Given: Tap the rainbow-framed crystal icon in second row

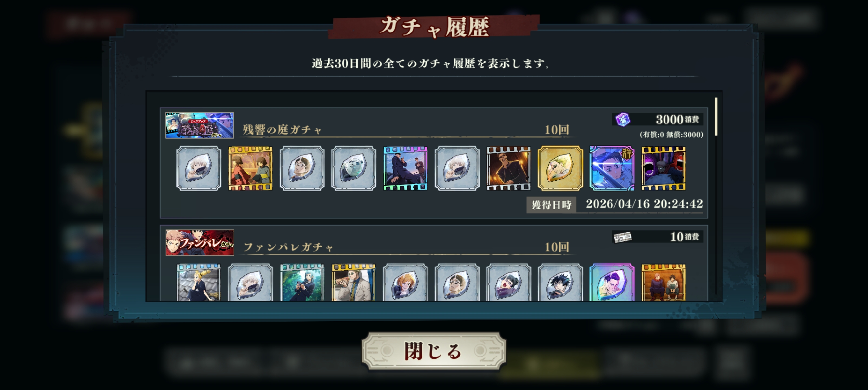Looking at the screenshot, I should click(612, 282).
